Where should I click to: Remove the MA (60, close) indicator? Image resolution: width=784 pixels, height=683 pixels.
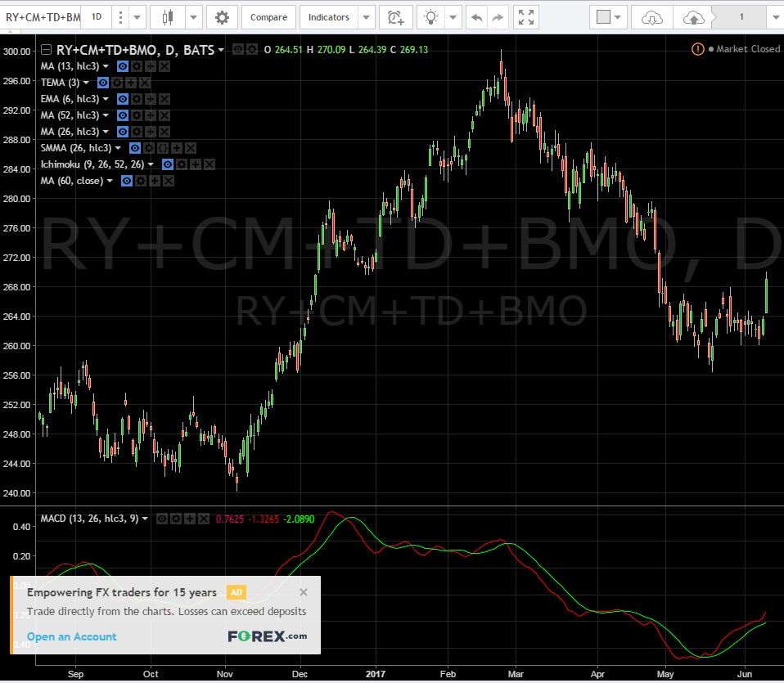point(169,181)
